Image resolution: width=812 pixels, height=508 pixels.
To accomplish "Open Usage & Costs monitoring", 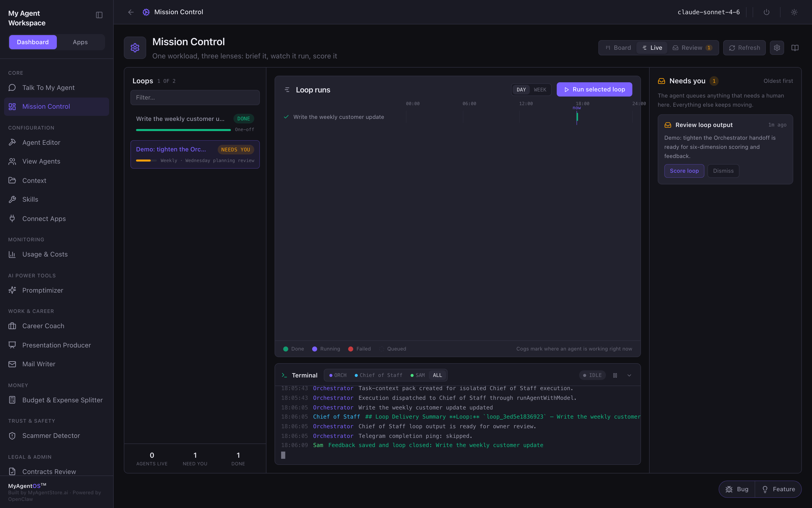I will 56,254.
